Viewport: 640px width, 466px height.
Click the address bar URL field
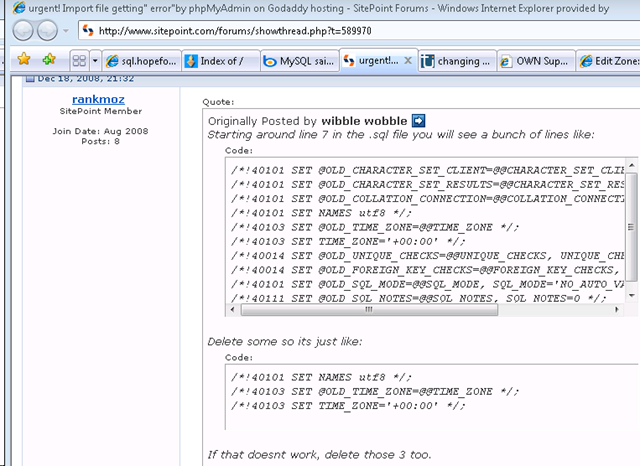pyautogui.click(x=359, y=31)
